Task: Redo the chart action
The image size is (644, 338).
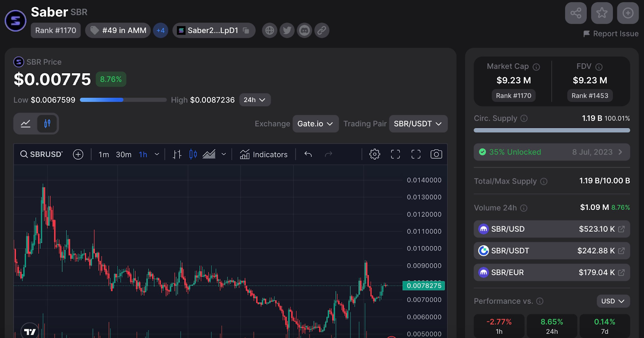Action: [x=328, y=155]
